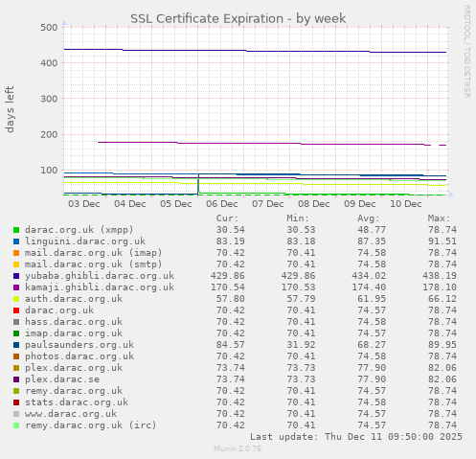Click the 04 Dec x-axis label
Screen dimensions: 476x459
pos(130,204)
